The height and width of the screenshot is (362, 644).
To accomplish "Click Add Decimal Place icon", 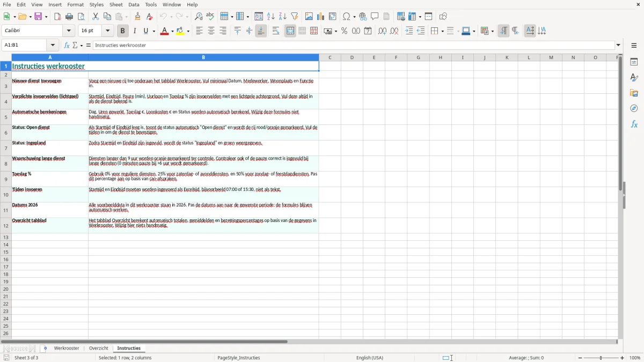I will pos(382,31).
